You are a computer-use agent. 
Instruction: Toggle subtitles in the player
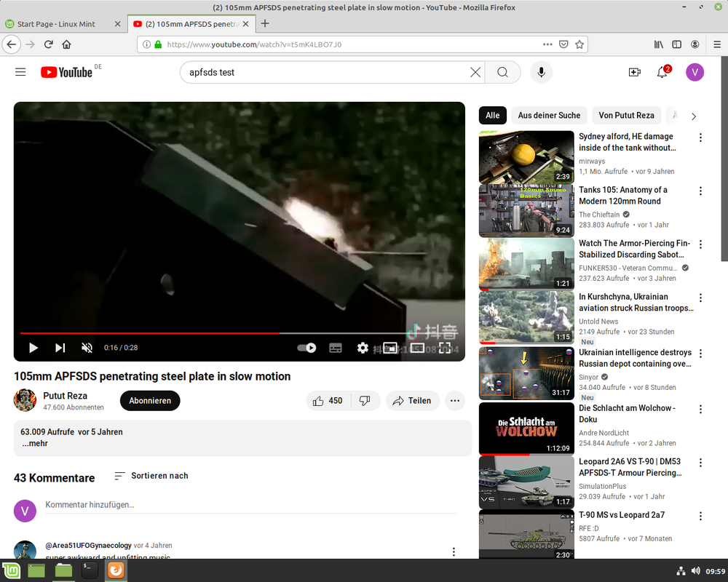pyautogui.click(x=335, y=348)
